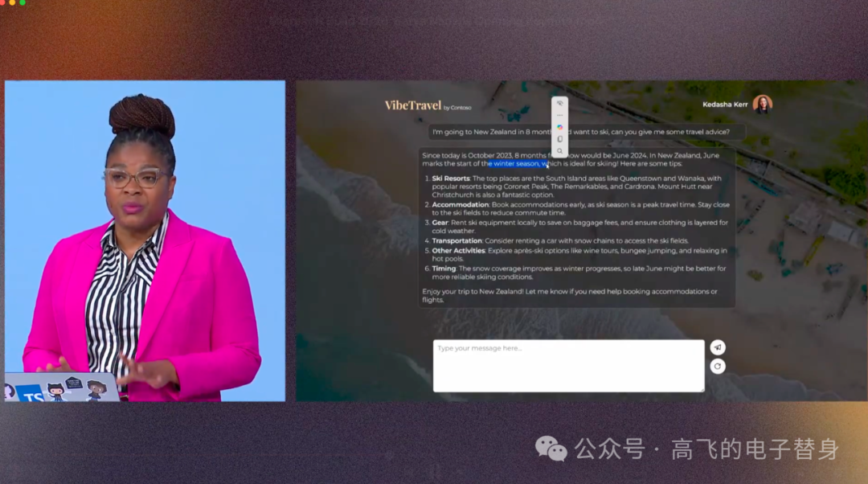Screen dimensions: 868x484
Task: Click the magnifier search icon in floating toolbar
Action: (559, 150)
